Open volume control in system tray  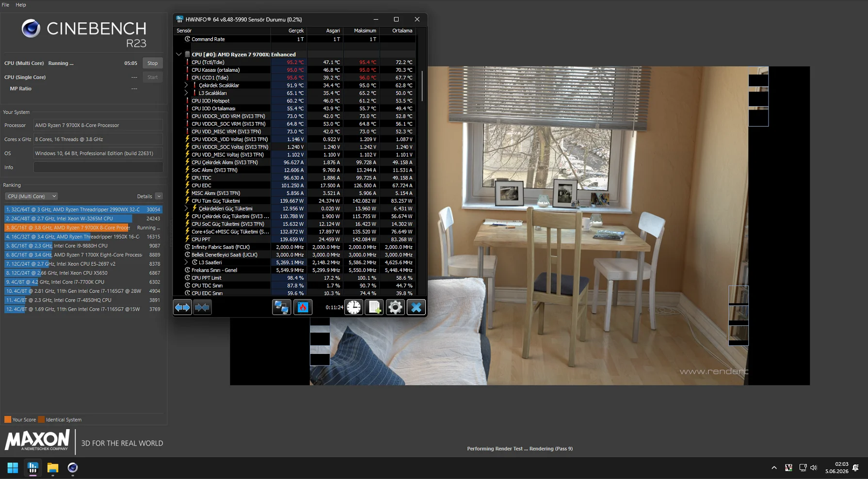tap(814, 467)
